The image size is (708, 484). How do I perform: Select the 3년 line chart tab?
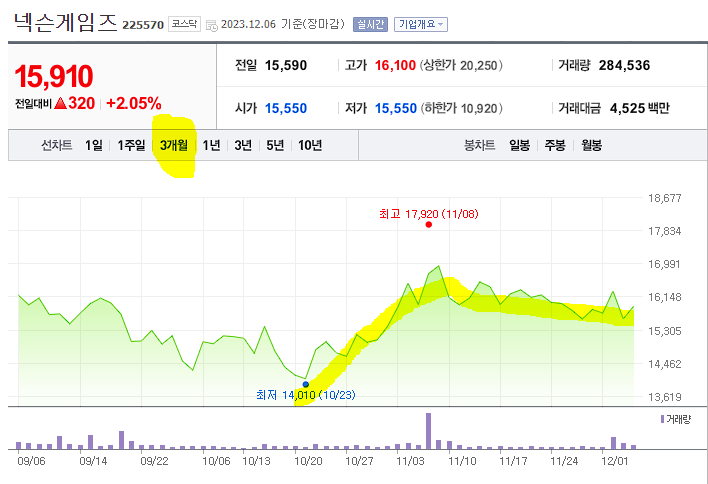(x=243, y=145)
